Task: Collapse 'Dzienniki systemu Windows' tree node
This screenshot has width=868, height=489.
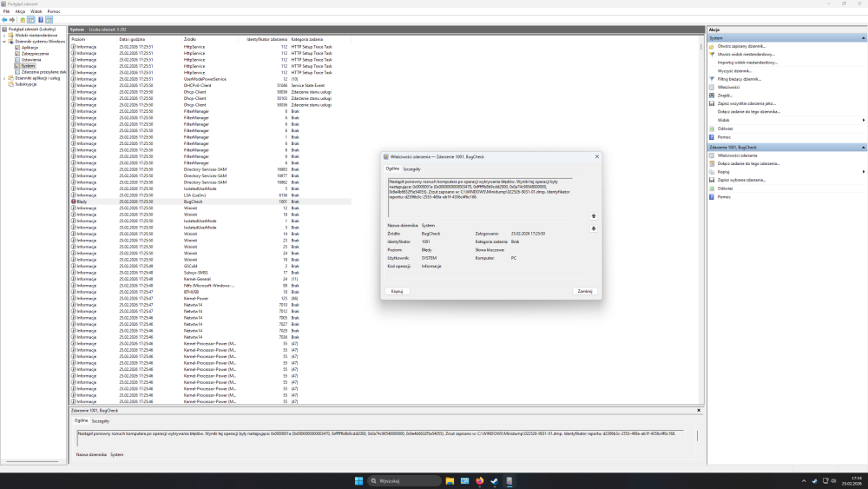Action: point(3,41)
